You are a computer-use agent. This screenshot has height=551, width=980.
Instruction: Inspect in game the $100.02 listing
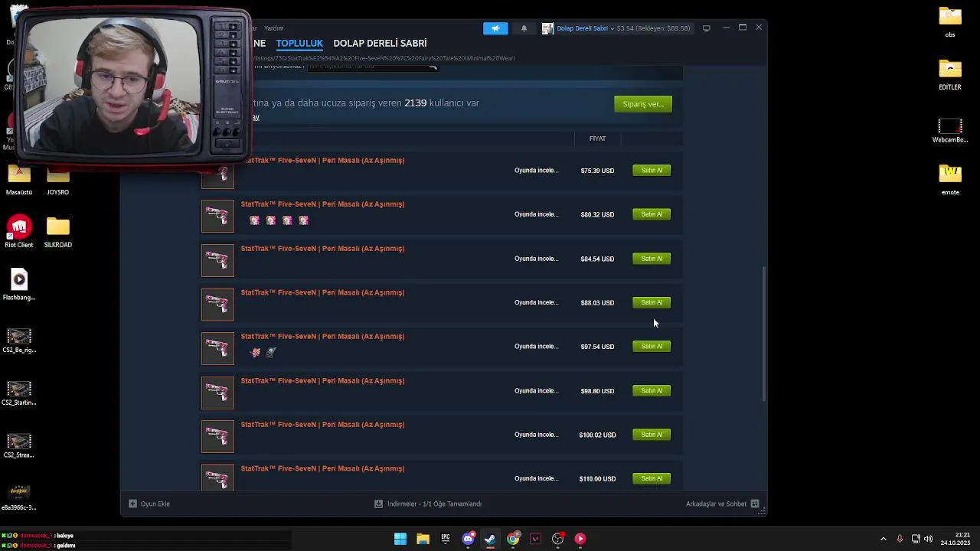point(536,435)
